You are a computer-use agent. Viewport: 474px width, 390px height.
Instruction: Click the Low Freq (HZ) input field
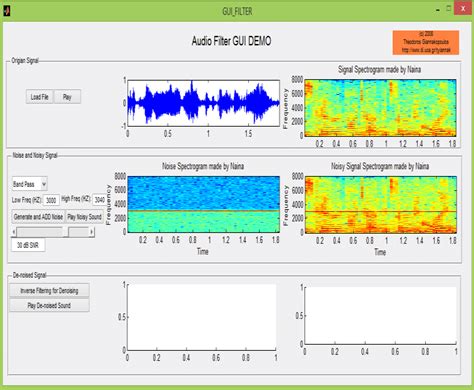click(51, 200)
